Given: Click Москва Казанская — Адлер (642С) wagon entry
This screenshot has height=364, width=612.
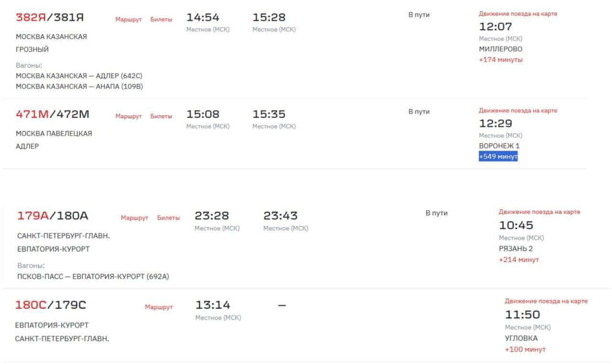Looking at the screenshot, I should coord(79,76).
